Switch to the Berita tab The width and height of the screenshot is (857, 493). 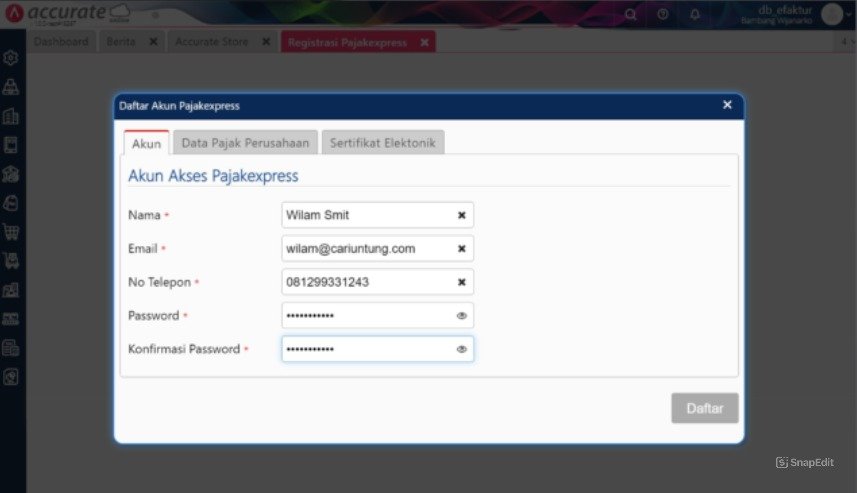(121, 42)
